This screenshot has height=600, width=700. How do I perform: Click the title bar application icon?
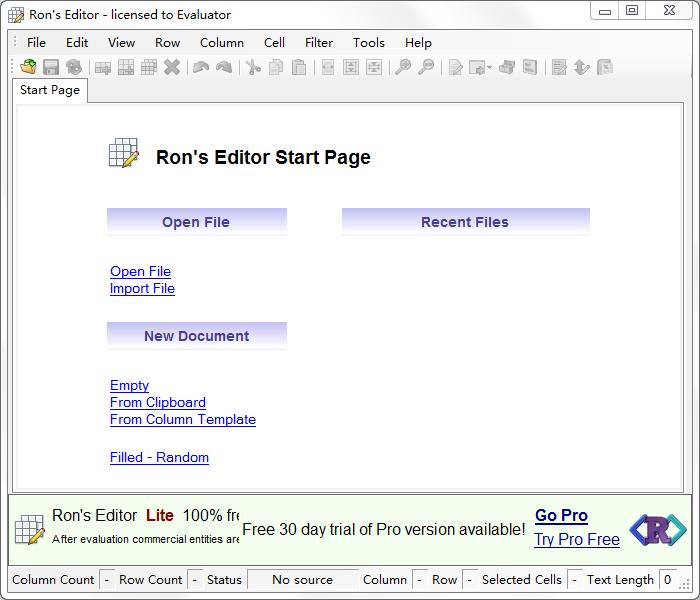click(x=16, y=15)
